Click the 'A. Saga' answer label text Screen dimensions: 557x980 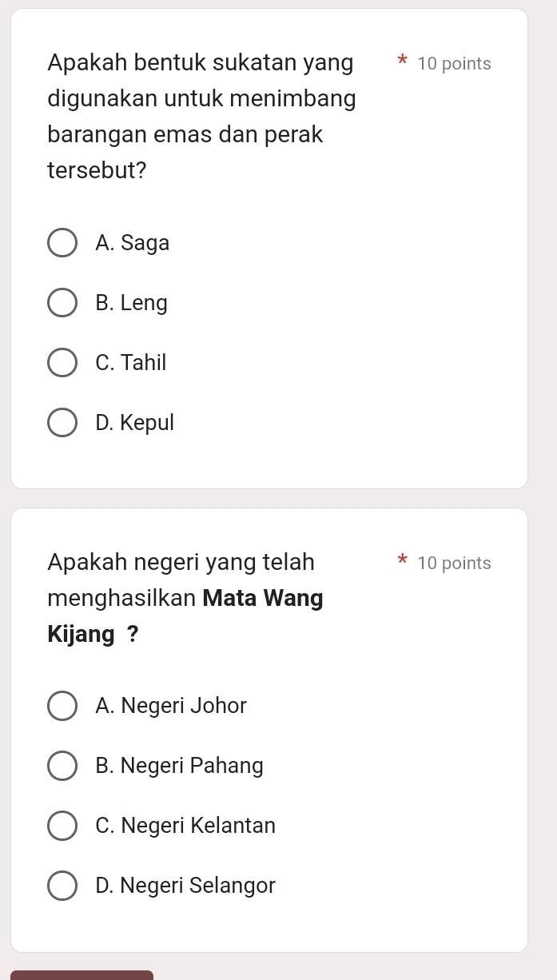132,243
